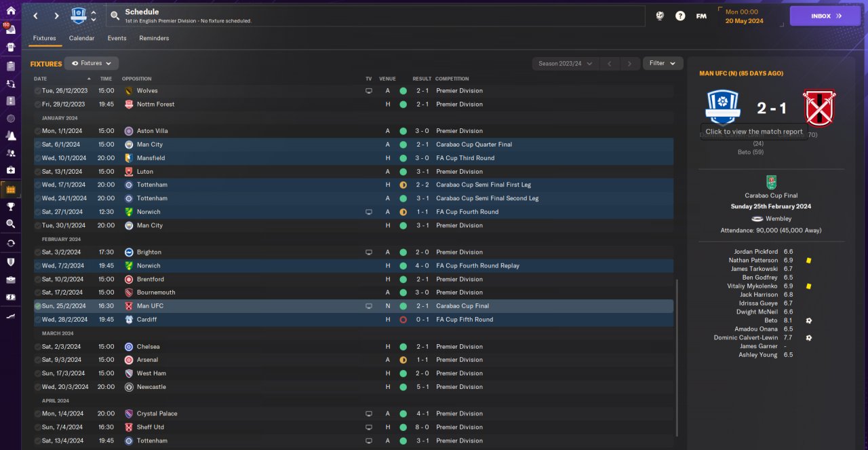Open the Filter dropdown
The width and height of the screenshot is (868, 450).
coord(663,63)
